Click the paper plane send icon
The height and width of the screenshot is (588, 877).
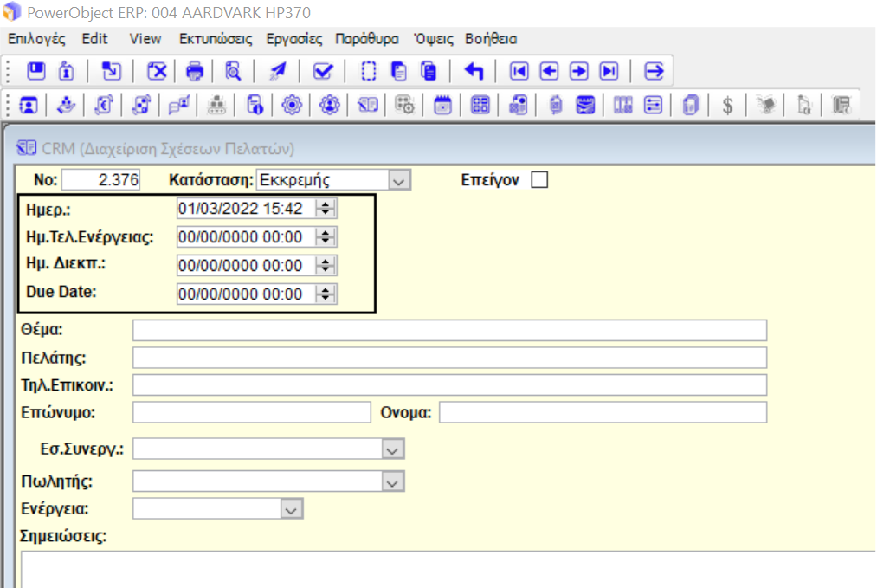pyautogui.click(x=277, y=71)
